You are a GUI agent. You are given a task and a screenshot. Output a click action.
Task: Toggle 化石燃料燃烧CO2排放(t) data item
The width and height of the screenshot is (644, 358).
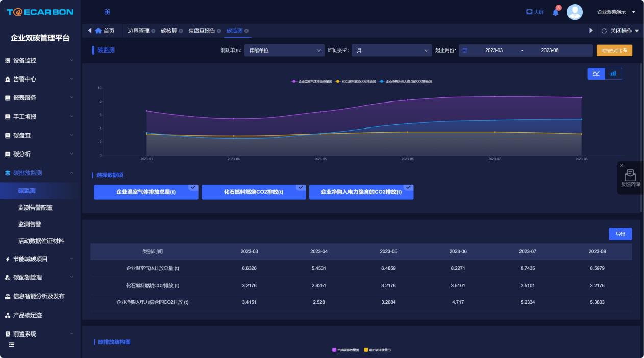pyautogui.click(x=254, y=192)
